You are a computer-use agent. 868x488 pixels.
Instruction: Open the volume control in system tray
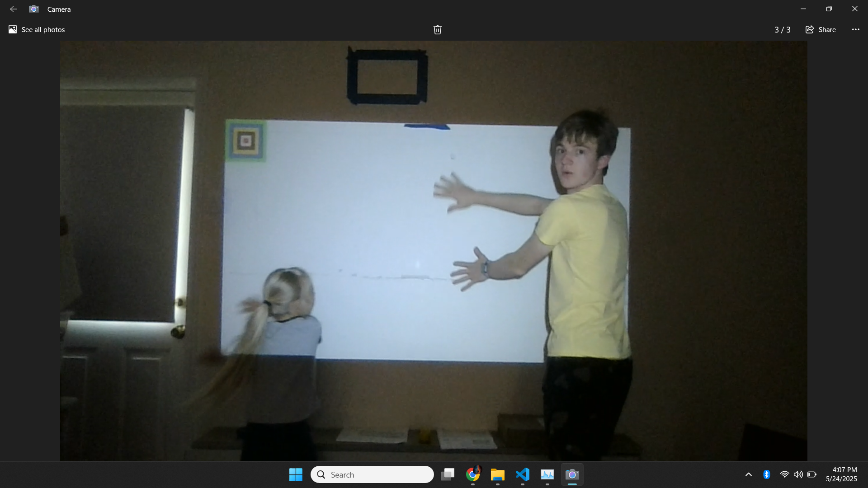(x=798, y=474)
